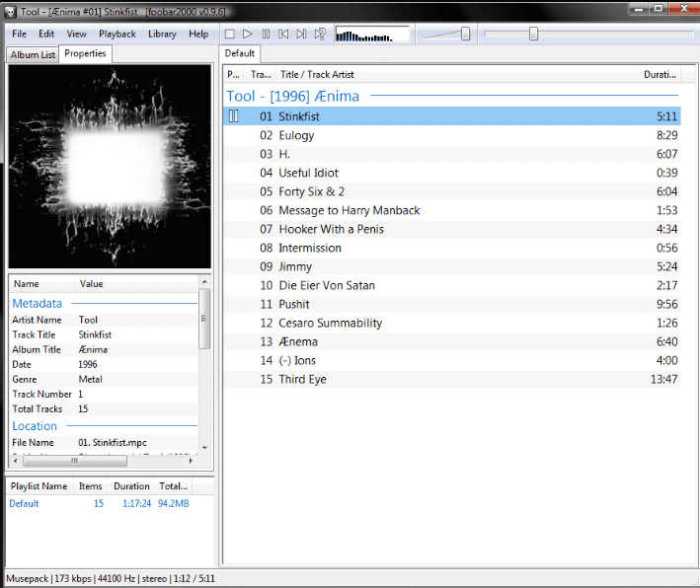The width and height of the screenshot is (700, 588).
Task: Select track 08 Intermission
Action: [452, 248]
